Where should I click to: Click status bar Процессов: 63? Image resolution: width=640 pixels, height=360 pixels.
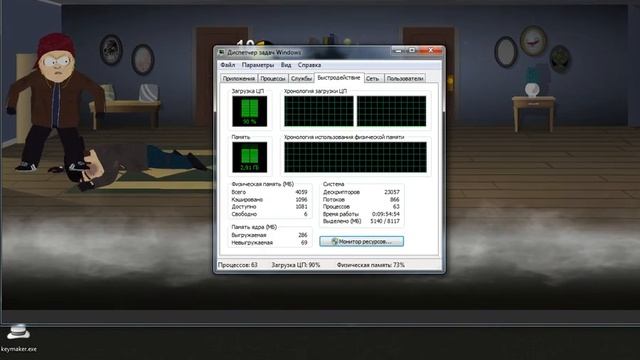238,265
